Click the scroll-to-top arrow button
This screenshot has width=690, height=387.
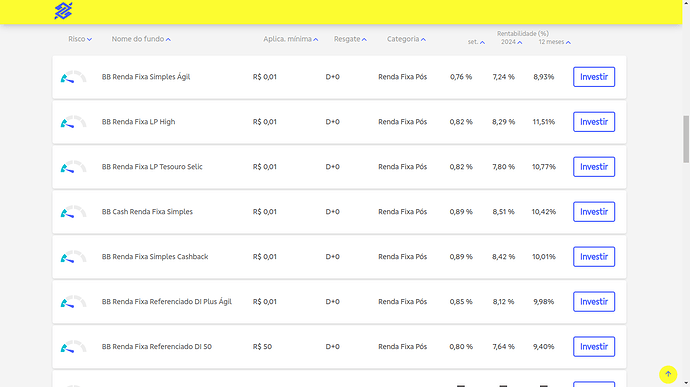pyautogui.click(x=668, y=374)
